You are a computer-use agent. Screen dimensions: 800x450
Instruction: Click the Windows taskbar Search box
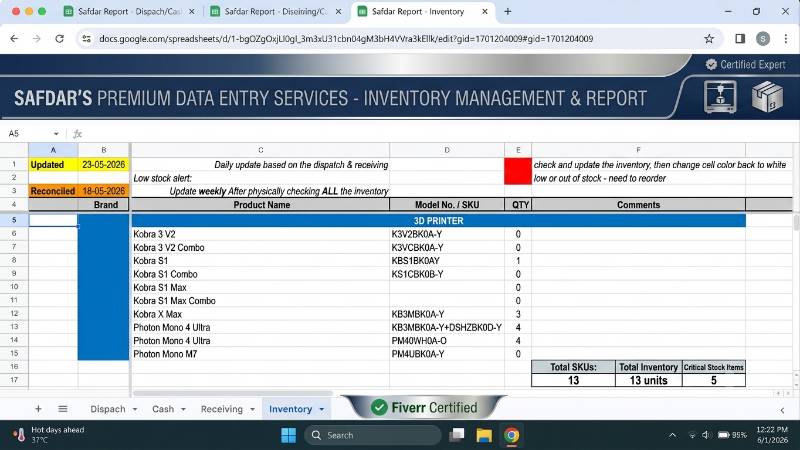[373, 435]
